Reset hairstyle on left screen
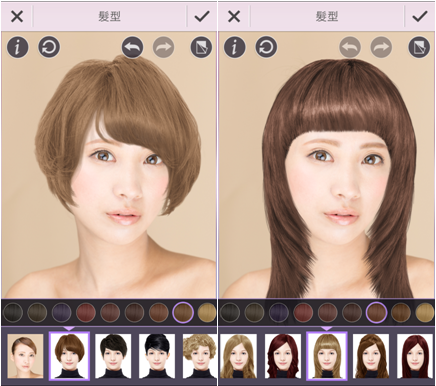 [x=49, y=47]
